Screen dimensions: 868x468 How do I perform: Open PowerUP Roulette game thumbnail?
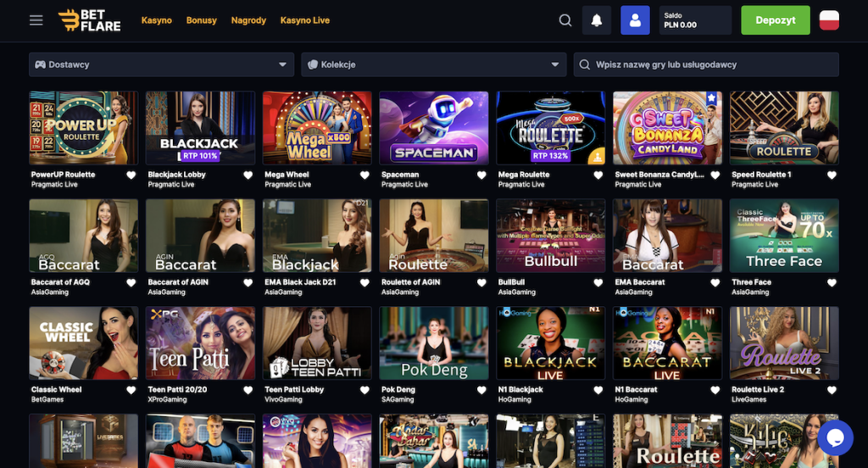(x=84, y=128)
